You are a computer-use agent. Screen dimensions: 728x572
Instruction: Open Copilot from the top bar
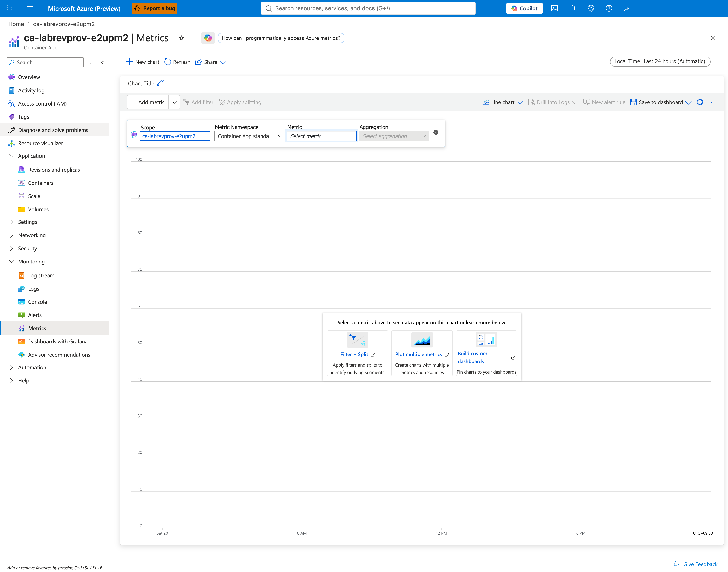[524, 8]
